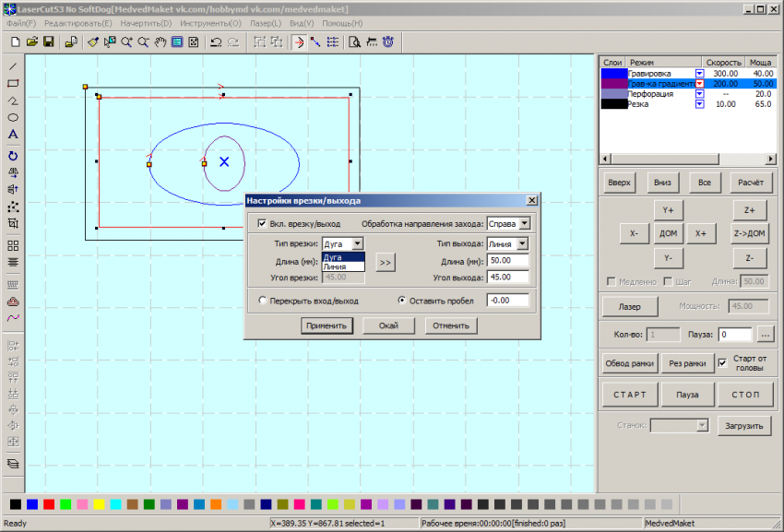The height and width of the screenshot is (532, 784).
Task: Click the New file icon
Action: point(15,42)
